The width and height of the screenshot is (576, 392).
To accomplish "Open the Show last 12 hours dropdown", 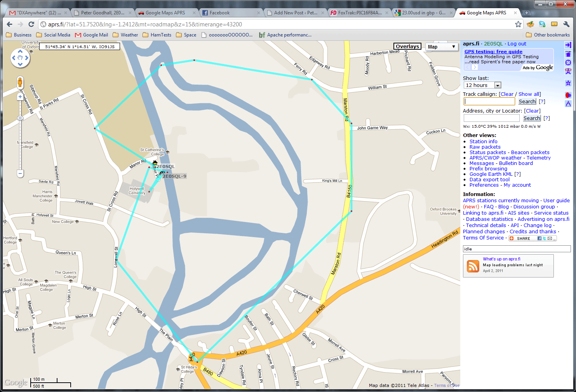I will click(482, 85).
